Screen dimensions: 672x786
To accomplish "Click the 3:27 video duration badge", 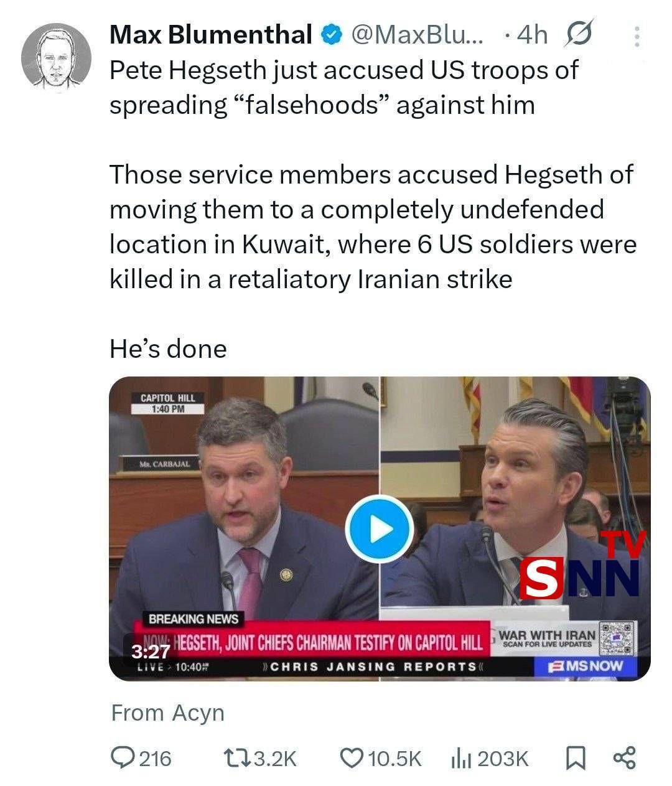I will (150, 651).
